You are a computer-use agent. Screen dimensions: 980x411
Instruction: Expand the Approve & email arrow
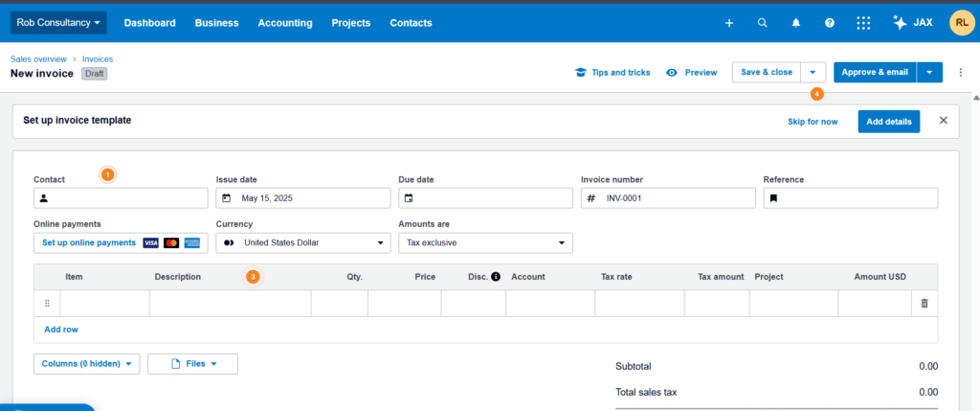pos(929,73)
